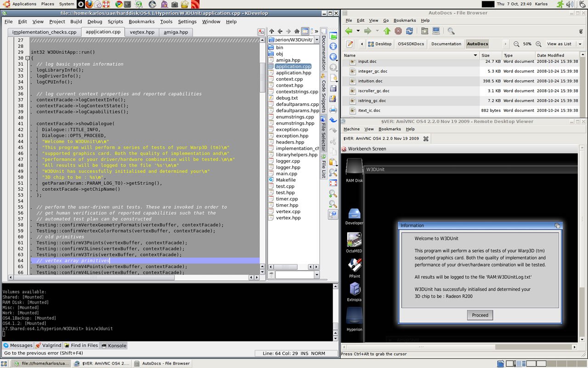
Task: Go up one folder in file browser
Action: [x=387, y=31]
